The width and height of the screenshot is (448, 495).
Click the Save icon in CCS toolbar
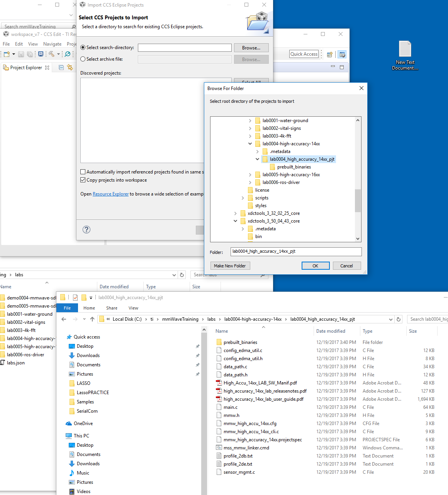[x=21, y=54]
